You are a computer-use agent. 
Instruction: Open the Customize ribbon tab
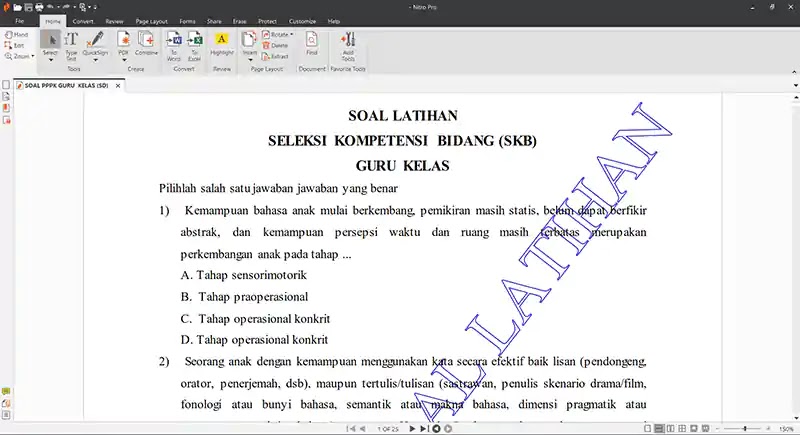303,21
